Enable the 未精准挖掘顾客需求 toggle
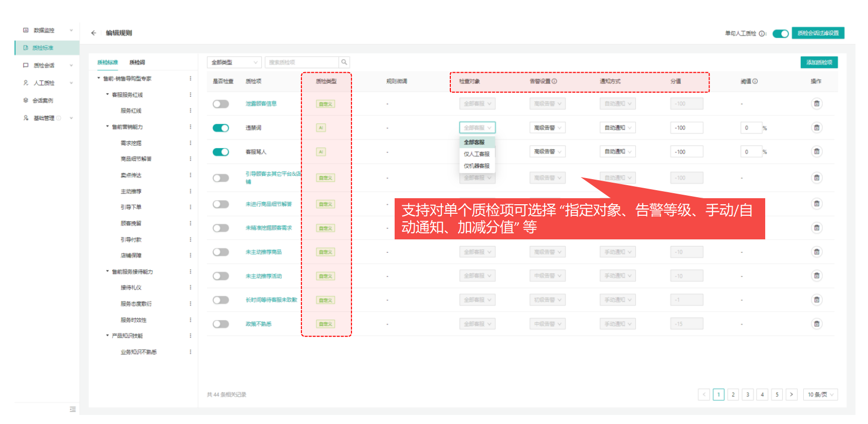The height and width of the screenshot is (424, 868). tap(221, 228)
